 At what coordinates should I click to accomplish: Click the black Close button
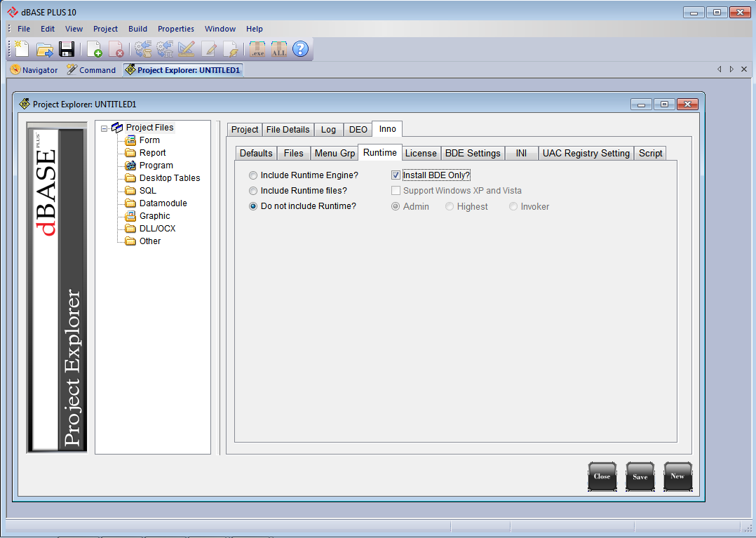click(x=602, y=476)
